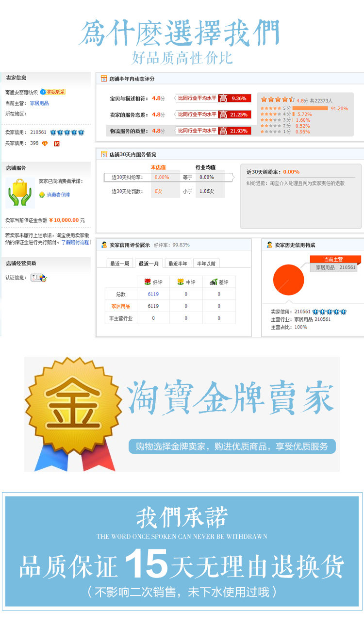Click the 1.06次 industry average value

206,191
